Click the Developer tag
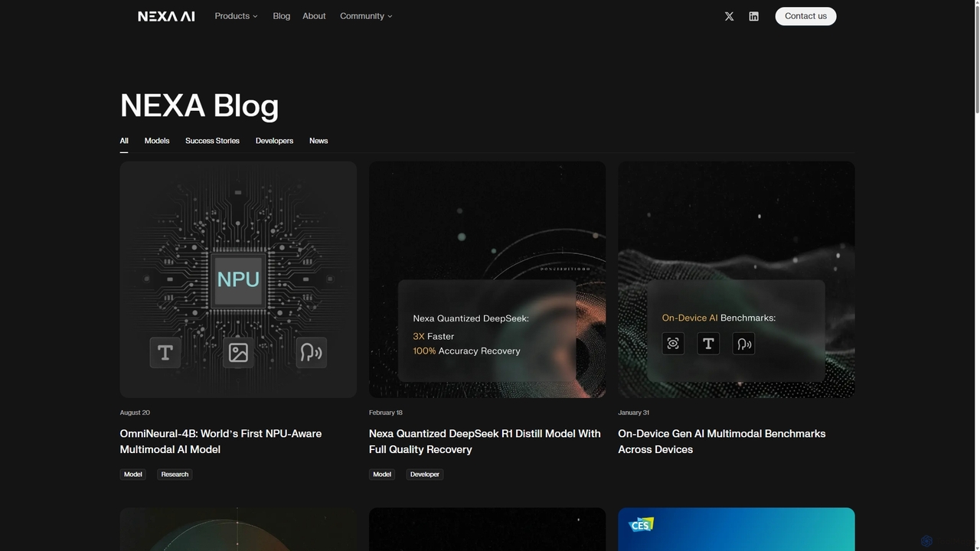980x551 pixels. 425,474
